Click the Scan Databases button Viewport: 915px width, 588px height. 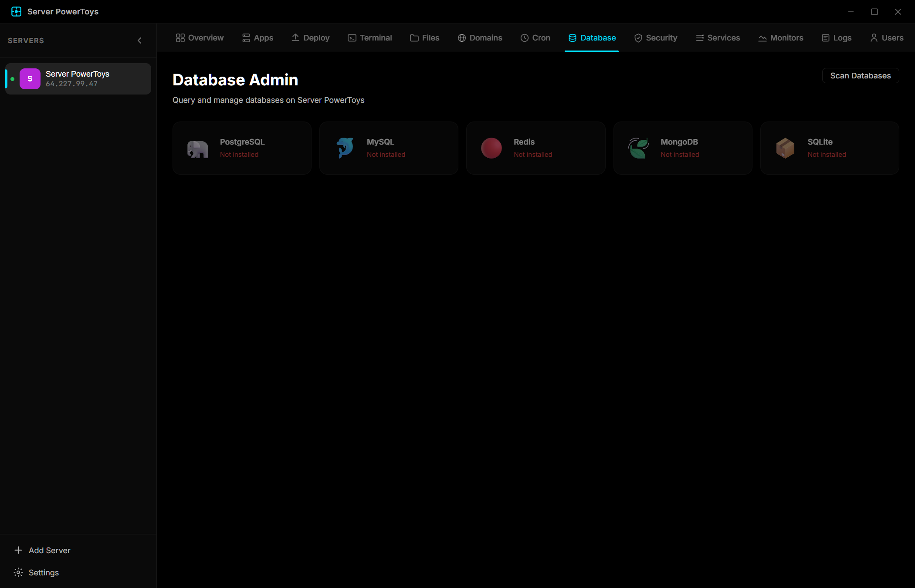pyautogui.click(x=860, y=75)
